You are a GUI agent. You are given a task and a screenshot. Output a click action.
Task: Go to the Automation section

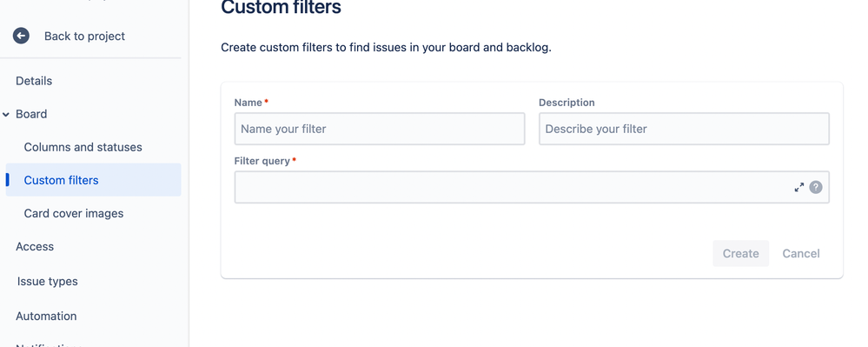tap(46, 316)
